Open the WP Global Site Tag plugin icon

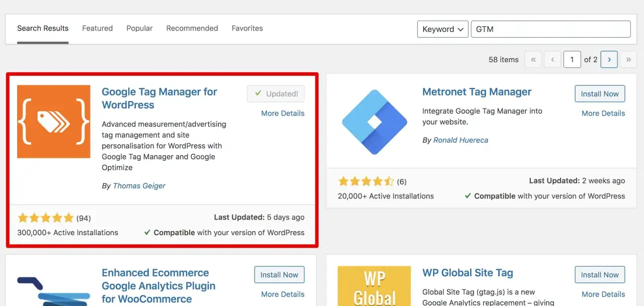374,286
